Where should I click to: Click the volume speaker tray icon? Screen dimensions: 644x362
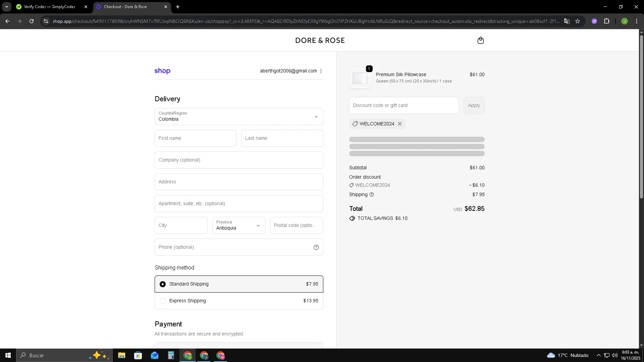pyautogui.click(x=615, y=355)
